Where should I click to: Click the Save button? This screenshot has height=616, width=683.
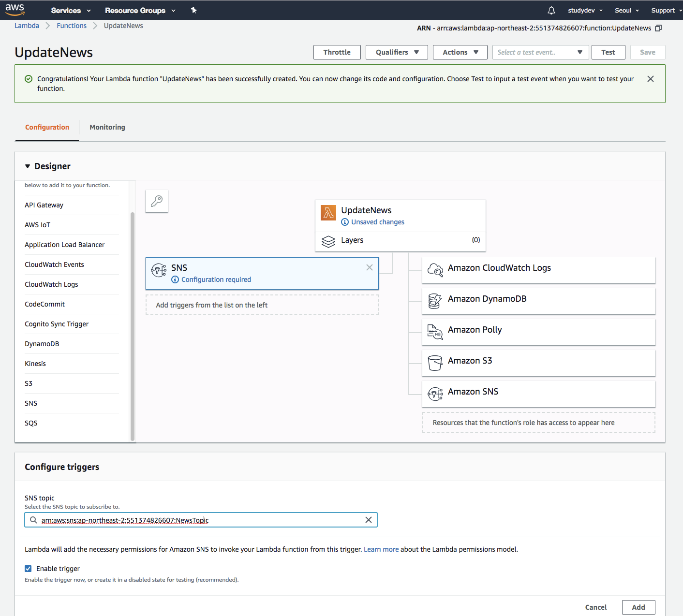pyautogui.click(x=648, y=52)
